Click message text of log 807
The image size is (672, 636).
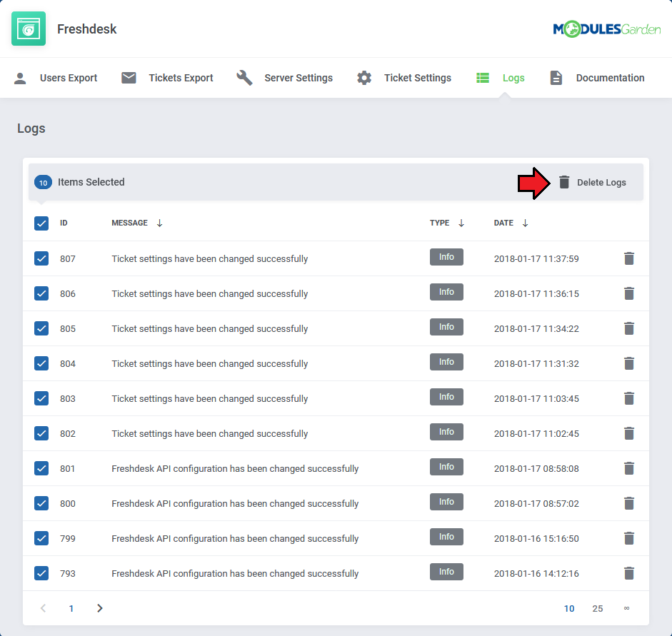click(209, 259)
